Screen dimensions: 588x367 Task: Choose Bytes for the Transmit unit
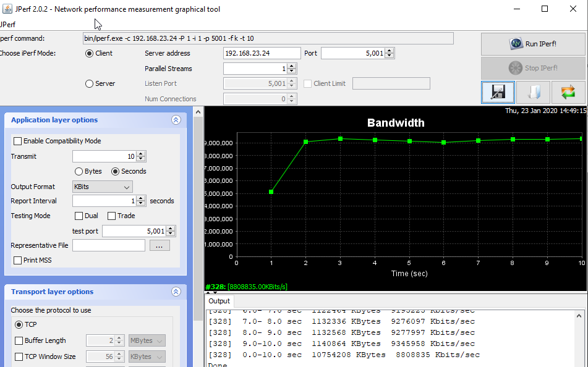coord(79,171)
